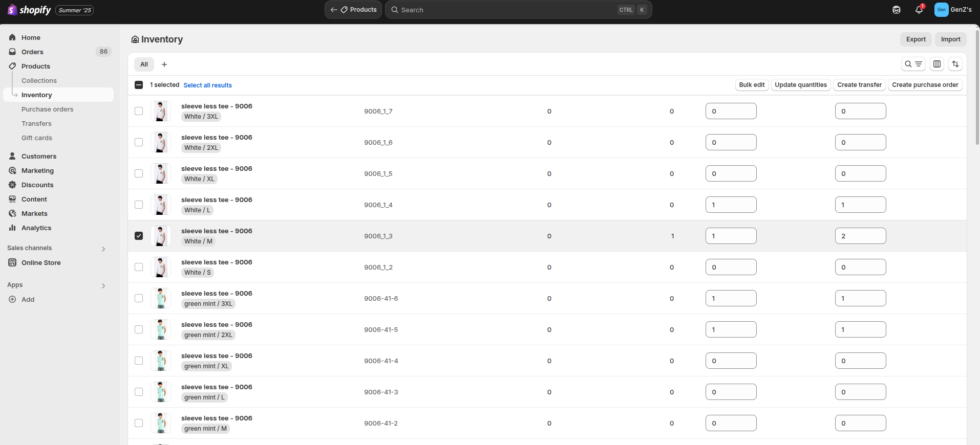Open the sort options icon
980x445 pixels.
(955, 64)
